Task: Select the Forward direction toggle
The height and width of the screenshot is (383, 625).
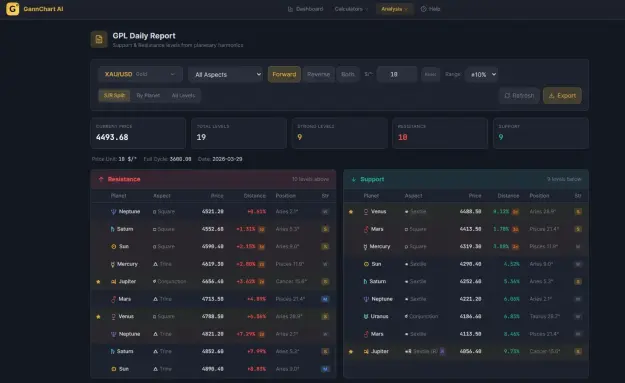Action: (x=284, y=75)
